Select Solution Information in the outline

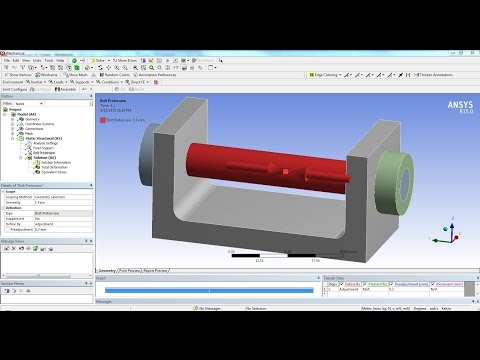pos(56,162)
